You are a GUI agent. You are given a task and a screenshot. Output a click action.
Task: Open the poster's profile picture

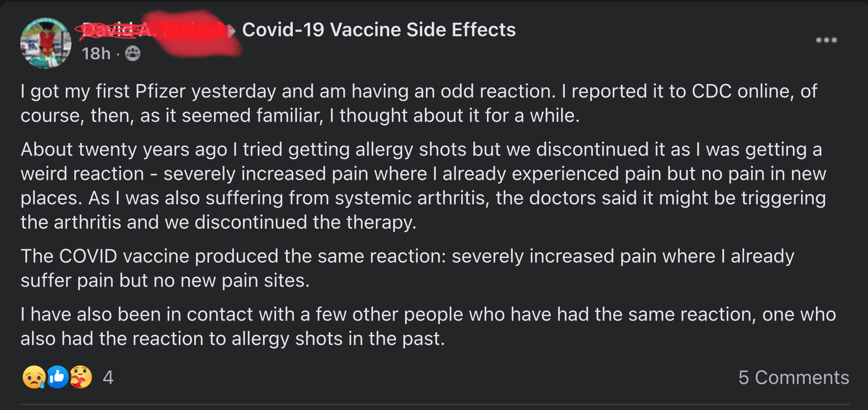46,43
